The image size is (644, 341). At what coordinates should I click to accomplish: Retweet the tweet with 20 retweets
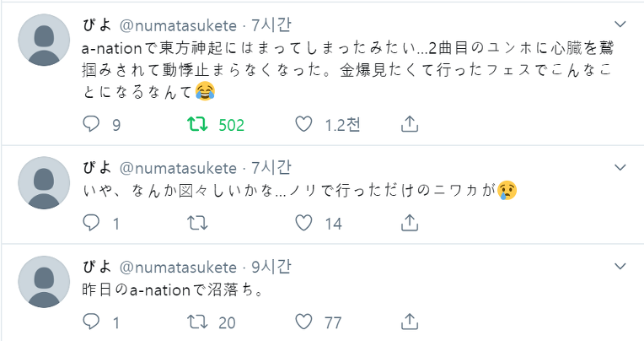coord(196,322)
